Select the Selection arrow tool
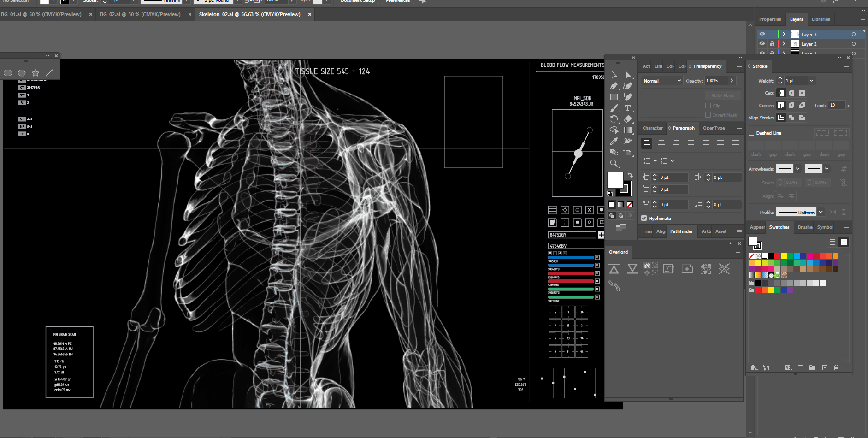 (614, 75)
